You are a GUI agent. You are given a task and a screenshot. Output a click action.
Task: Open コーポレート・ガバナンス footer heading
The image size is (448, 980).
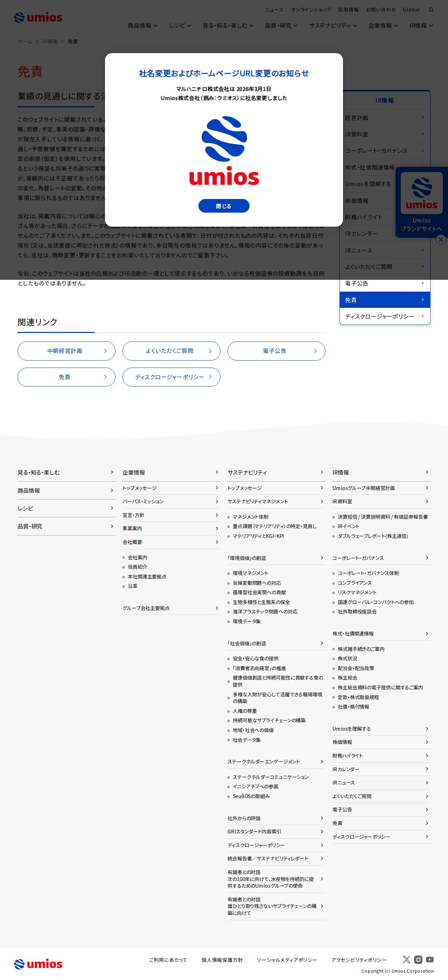(x=381, y=558)
